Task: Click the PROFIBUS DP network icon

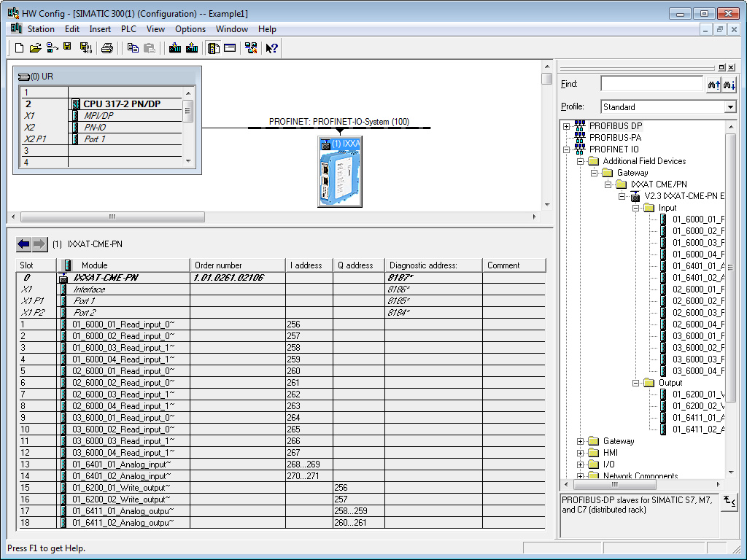Action: [x=580, y=125]
